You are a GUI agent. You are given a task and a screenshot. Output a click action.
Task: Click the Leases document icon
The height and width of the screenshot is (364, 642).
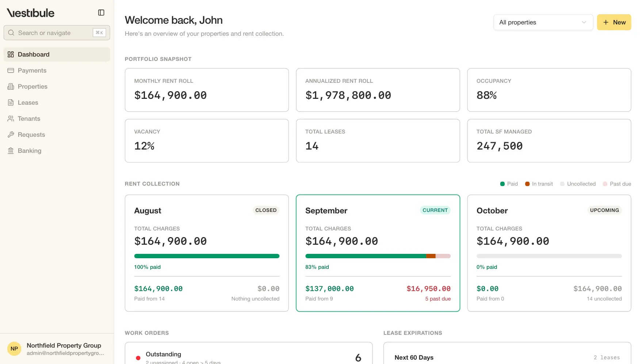click(11, 102)
